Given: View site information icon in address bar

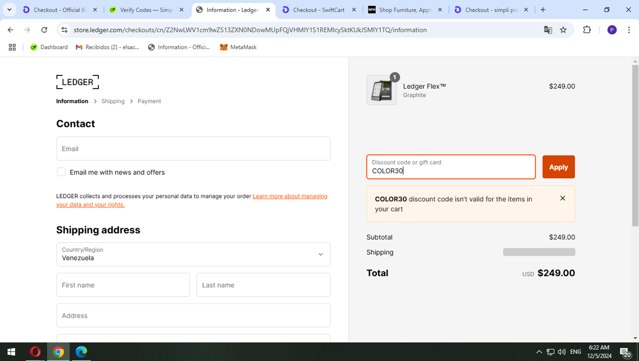Looking at the screenshot, I should 64,30.
